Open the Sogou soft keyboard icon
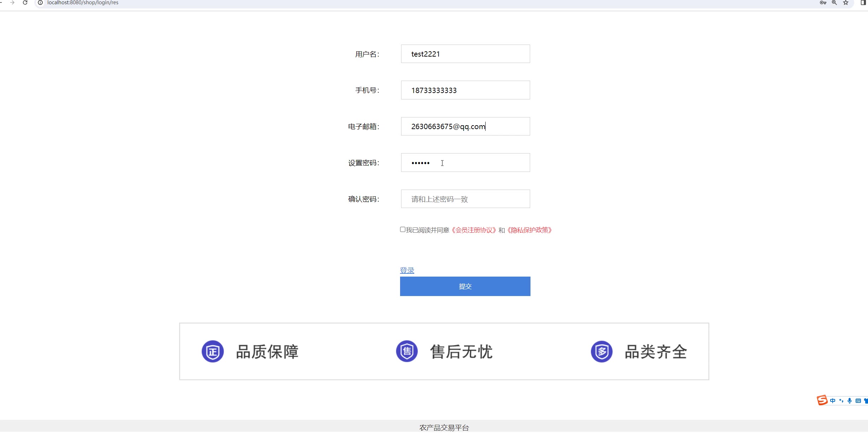Image resolution: width=868 pixels, height=440 pixels. point(858,401)
